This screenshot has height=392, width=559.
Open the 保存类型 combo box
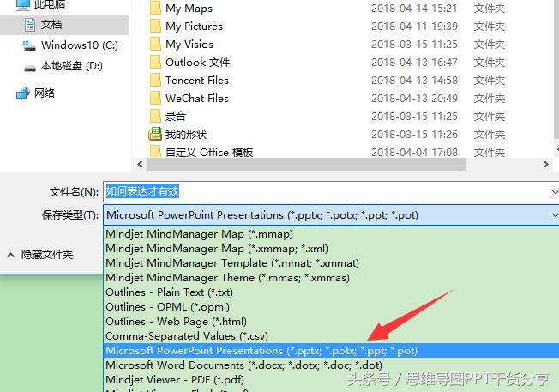tap(331, 215)
